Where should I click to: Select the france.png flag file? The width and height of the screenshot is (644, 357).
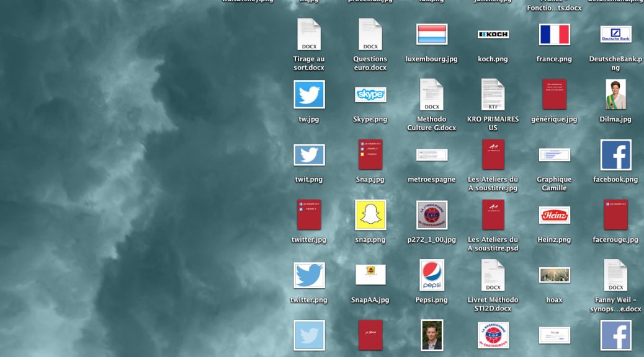click(554, 35)
